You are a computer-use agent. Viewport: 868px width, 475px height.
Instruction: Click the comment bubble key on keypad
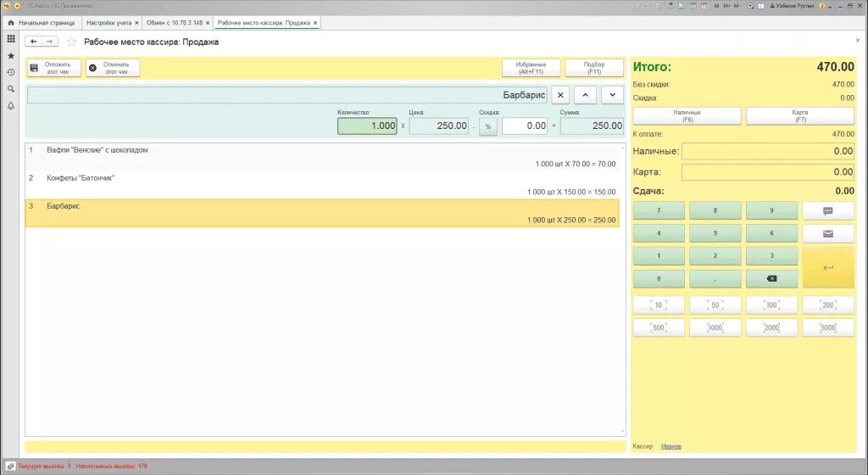[x=828, y=211]
